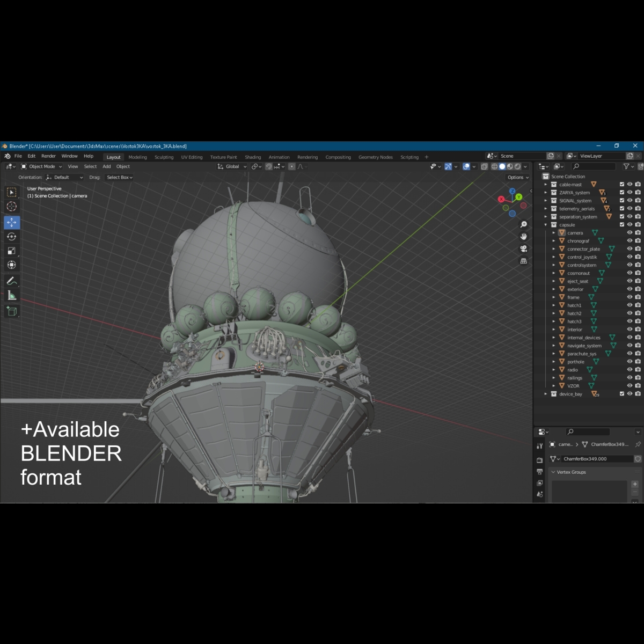The image size is (644, 644).
Task: Uncheck the capsule collection checkbox
Action: point(622,225)
